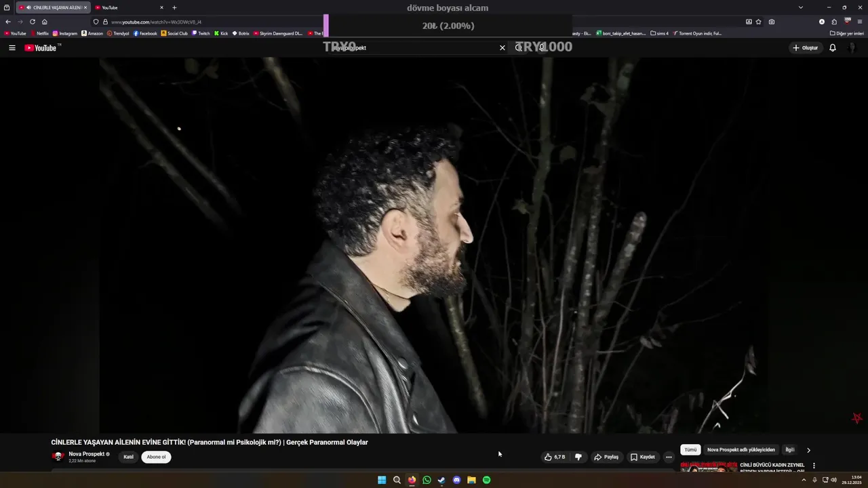Open the account avatar menu
This screenshot has width=868, height=488.
pos(852,47)
